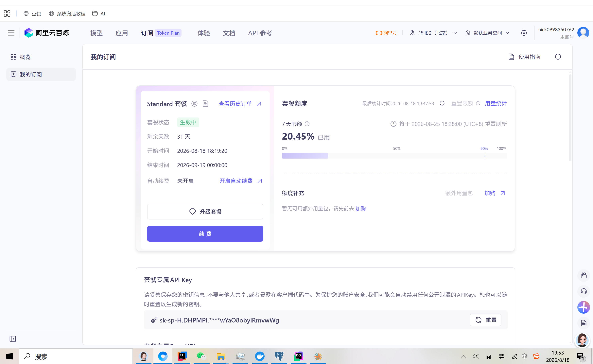Show hidden tray icons with the up chevron

point(463,356)
